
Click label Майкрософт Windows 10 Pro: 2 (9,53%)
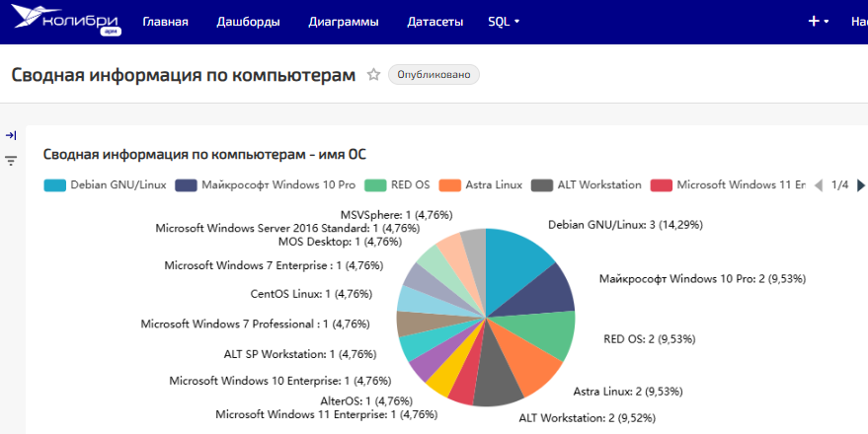(702, 278)
